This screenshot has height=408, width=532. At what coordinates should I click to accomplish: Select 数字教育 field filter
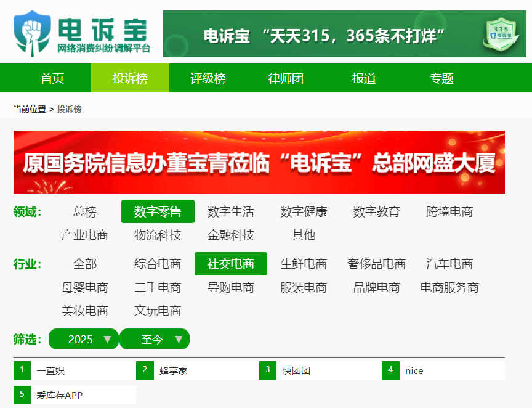377,211
